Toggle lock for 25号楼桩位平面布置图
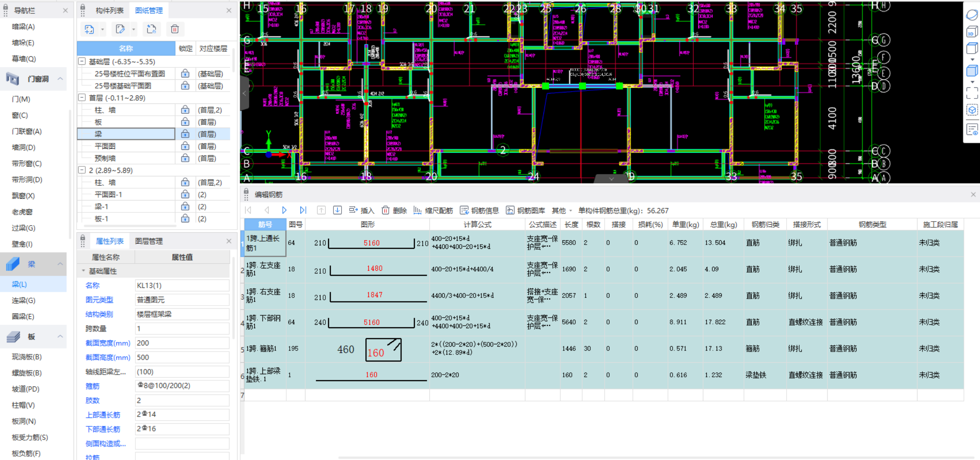Screen dimensions: 980x460 185,74
